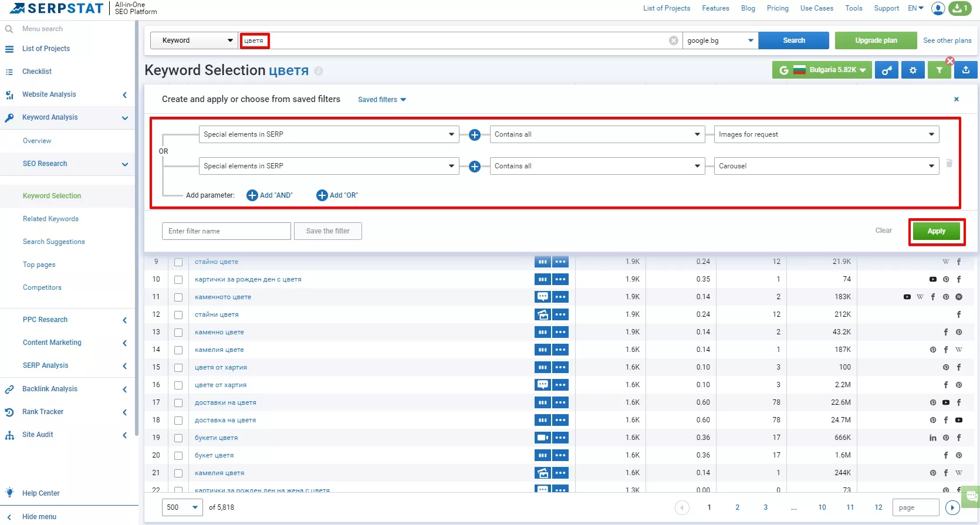Select checkbox for стайни цветя

click(x=178, y=315)
